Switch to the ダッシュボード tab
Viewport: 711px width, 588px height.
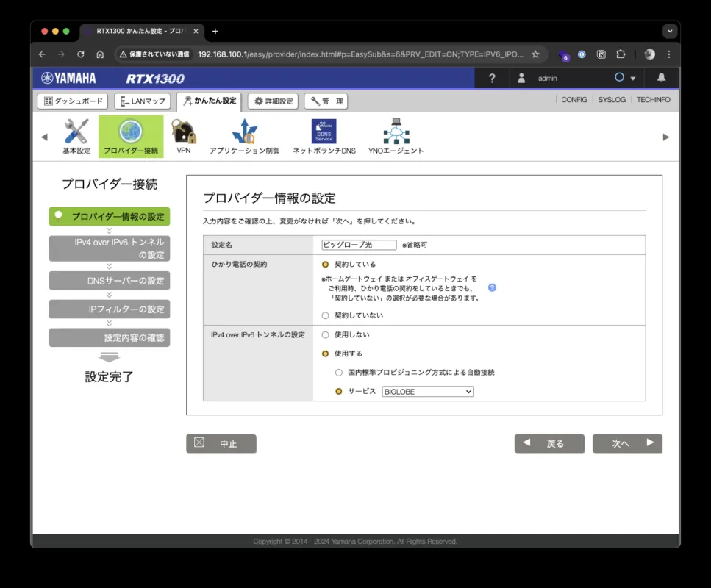coord(72,101)
